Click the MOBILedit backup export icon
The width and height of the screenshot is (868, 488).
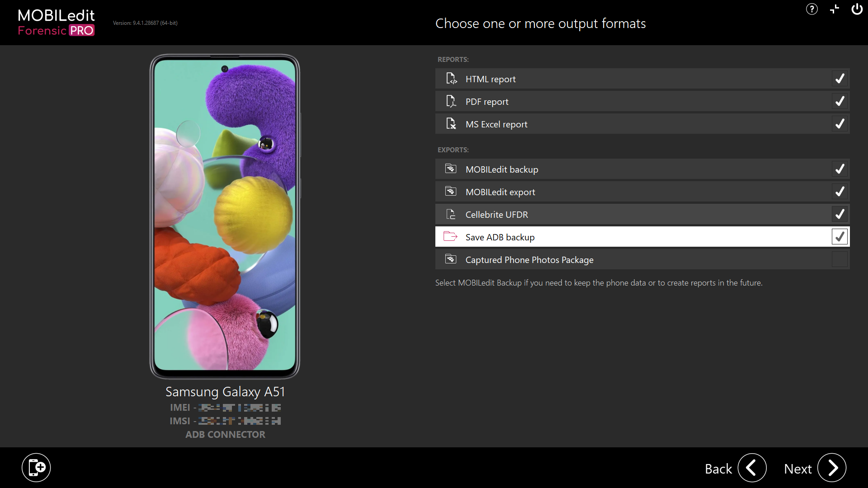pyautogui.click(x=450, y=169)
